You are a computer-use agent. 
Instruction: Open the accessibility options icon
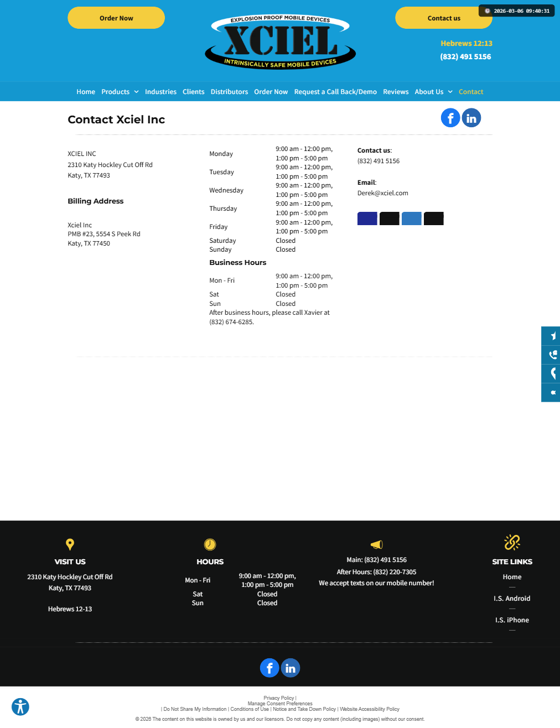(x=20, y=706)
